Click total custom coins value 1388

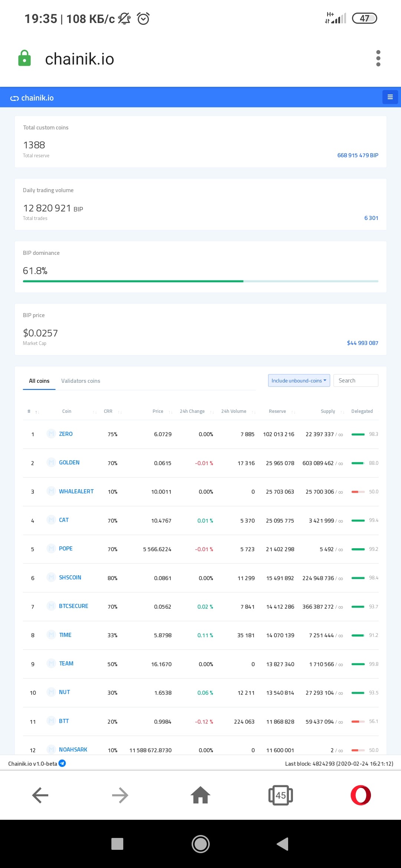pyautogui.click(x=34, y=145)
